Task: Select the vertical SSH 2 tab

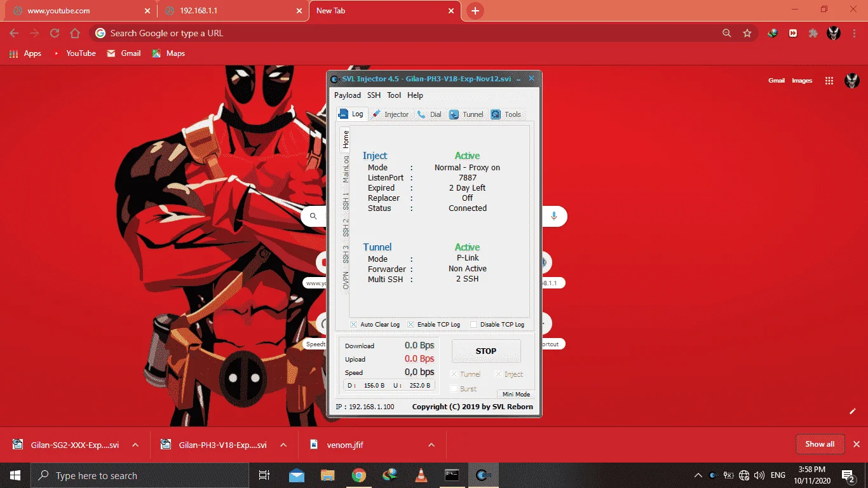Action: tap(345, 227)
